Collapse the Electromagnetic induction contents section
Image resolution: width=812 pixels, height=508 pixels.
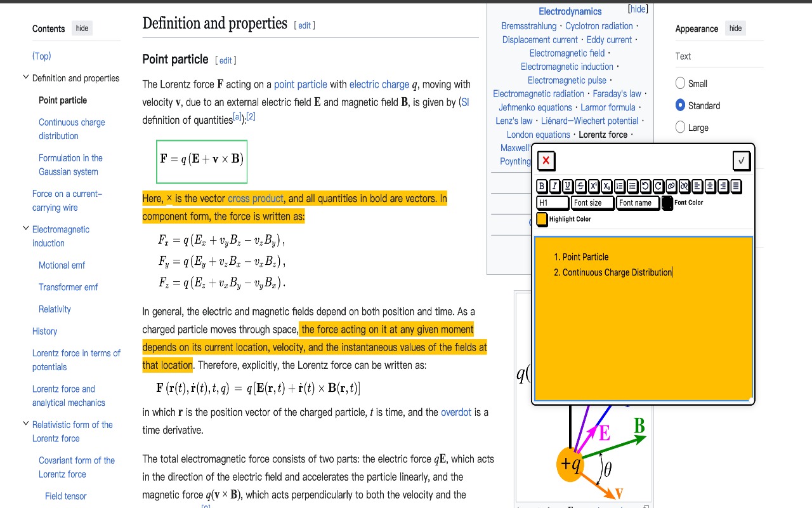point(26,229)
